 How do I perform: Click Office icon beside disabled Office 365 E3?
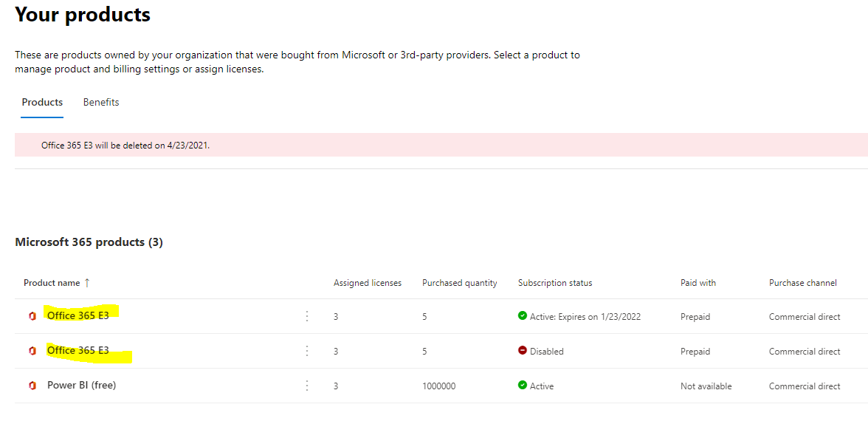coord(32,351)
